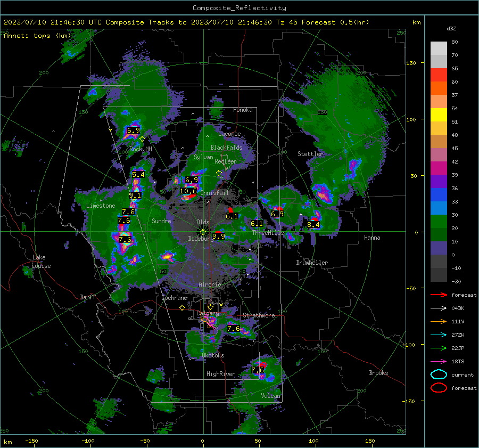Click the red swatch between 65 and 60 dBZ
479x448 pixels.
click(x=439, y=75)
